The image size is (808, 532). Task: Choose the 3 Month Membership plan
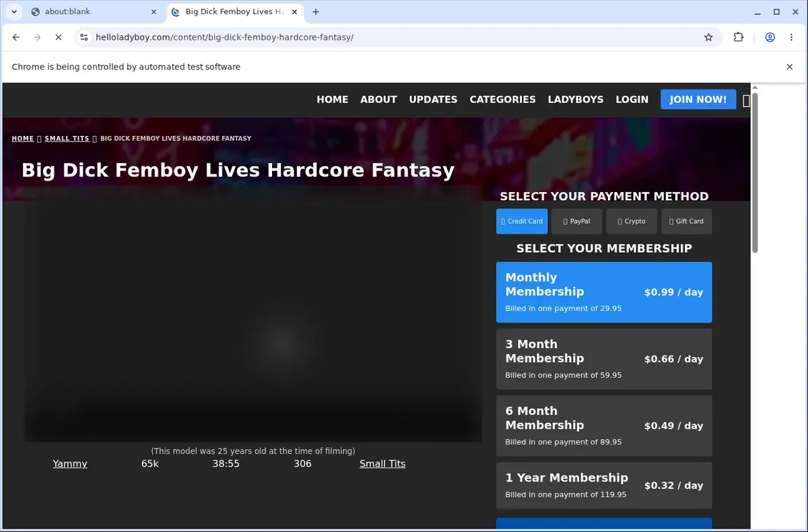tap(604, 360)
